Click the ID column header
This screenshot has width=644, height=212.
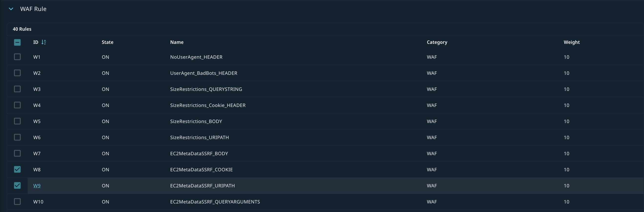36,42
